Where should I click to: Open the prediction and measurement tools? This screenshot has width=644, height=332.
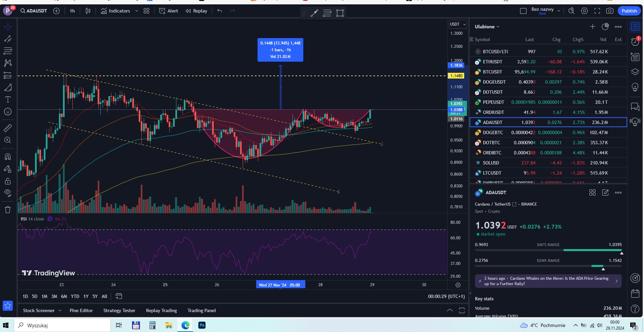pyautogui.click(x=8, y=75)
